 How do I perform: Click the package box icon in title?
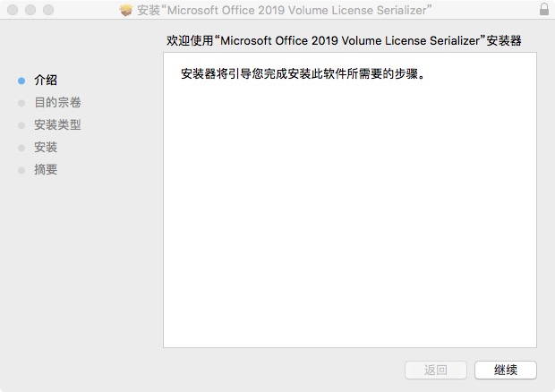125,10
